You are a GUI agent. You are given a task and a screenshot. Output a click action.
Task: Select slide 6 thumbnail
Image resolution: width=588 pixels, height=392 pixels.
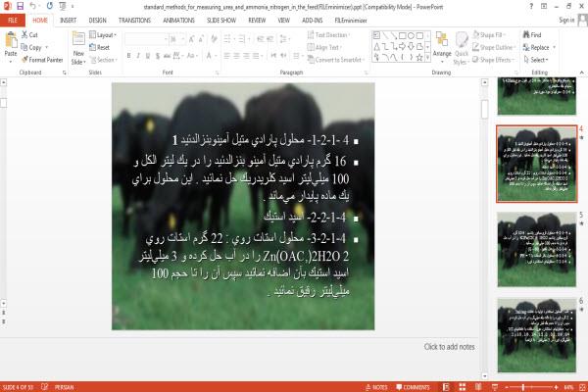click(x=537, y=335)
